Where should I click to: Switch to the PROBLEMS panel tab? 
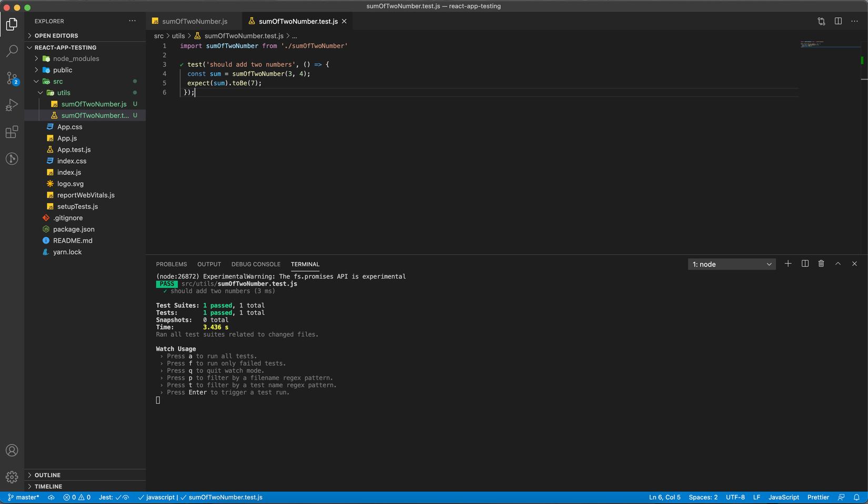click(171, 264)
